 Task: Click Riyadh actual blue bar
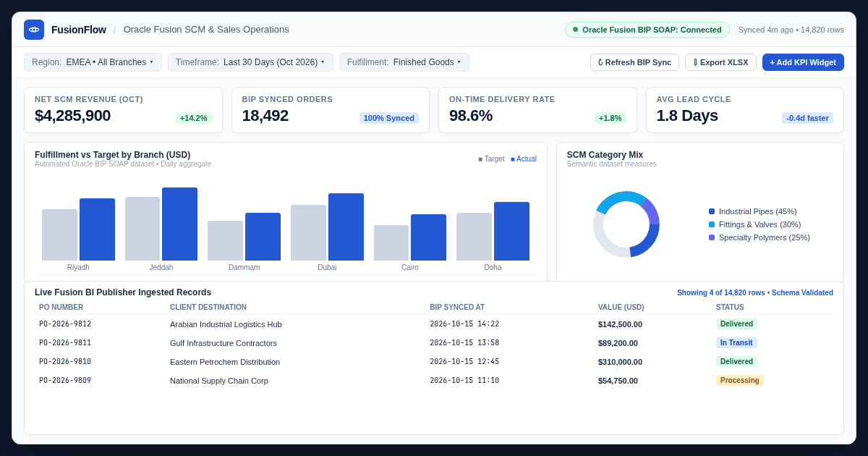(x=97, y=229)
